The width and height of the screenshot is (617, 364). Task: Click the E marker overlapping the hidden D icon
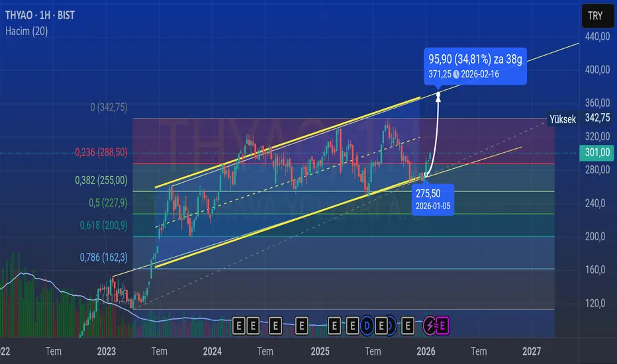[381, 326]
